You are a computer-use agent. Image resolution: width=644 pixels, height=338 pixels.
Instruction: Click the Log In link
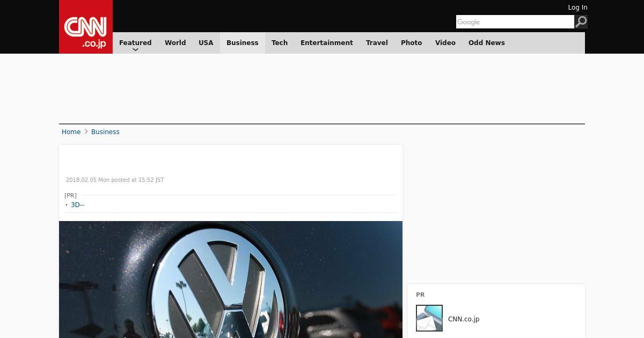[x=577, y=8]
